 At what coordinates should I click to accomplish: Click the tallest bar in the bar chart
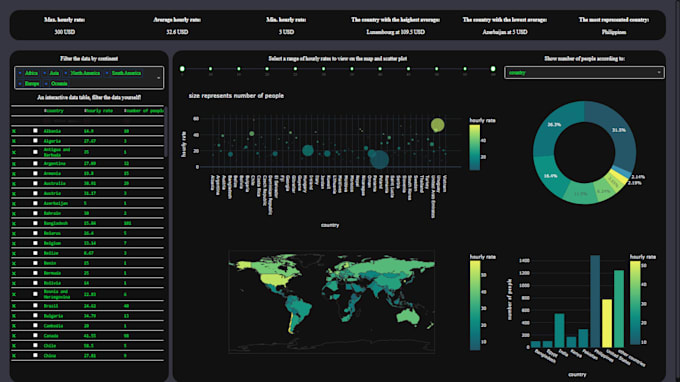[595, 301]
